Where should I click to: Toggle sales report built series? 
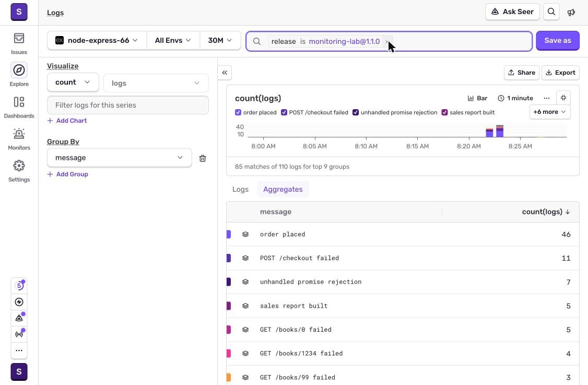[444, 112]
